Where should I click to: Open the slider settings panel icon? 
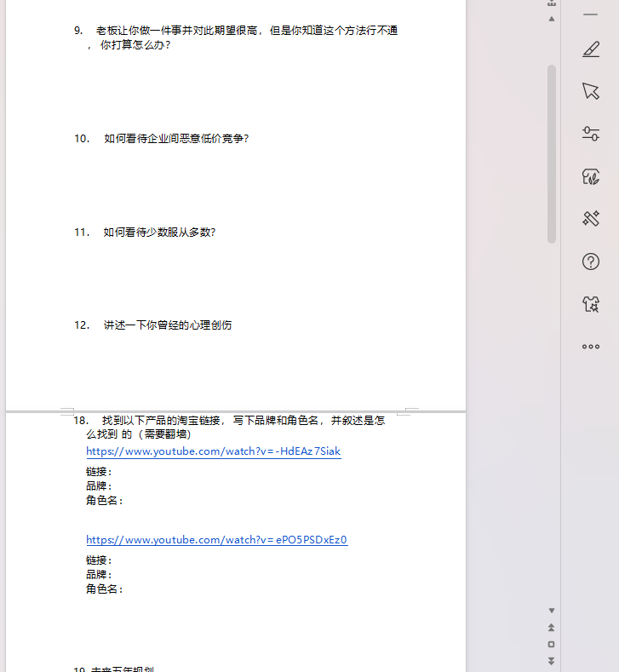[590, 134]
